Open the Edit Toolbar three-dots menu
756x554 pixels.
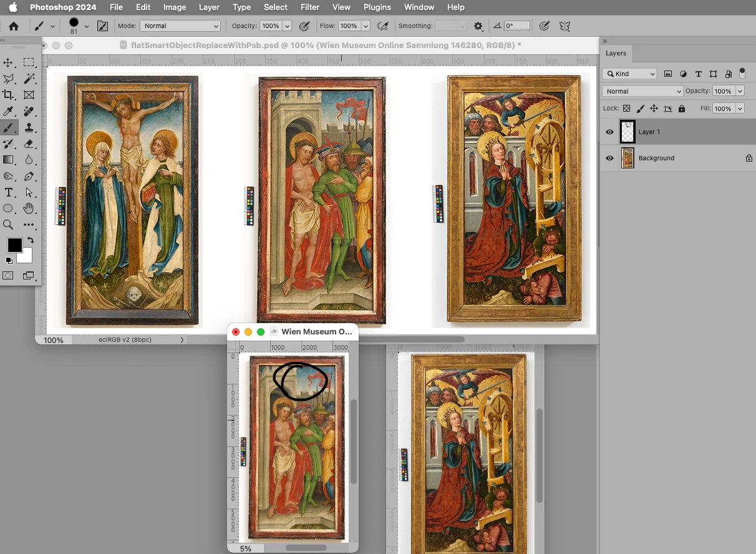(x=29, y=225)
